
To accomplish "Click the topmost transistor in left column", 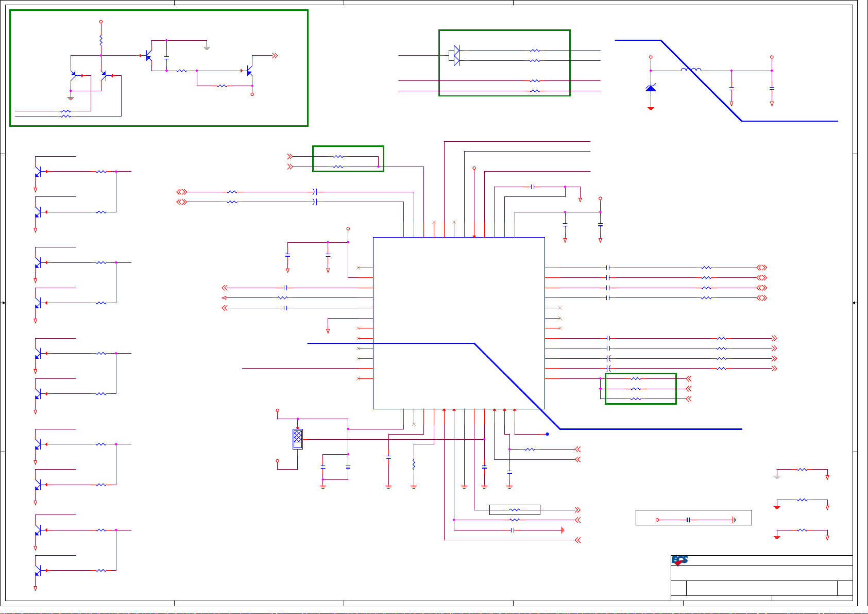I will (x=39, y=172).
